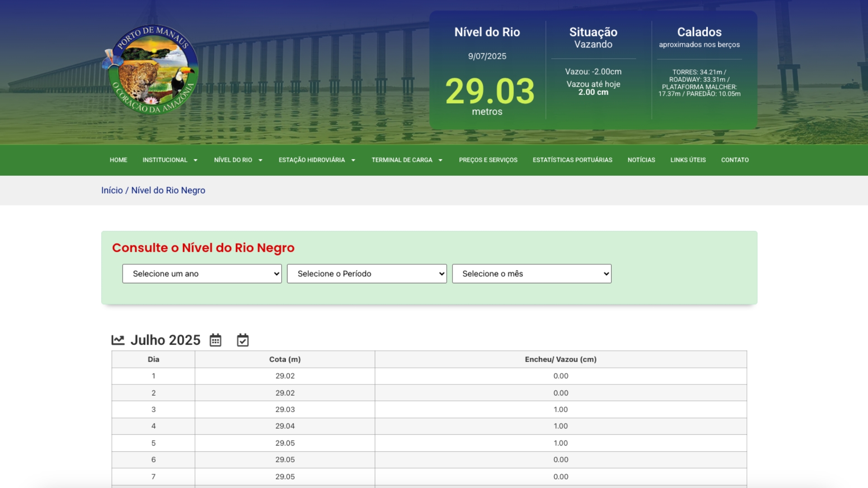Go to the Home menu item

(x=118, y=160)
